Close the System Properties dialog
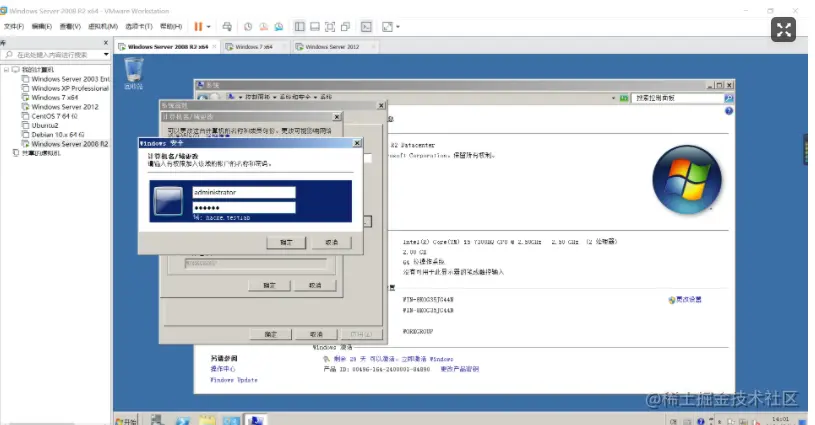815x425 pixels. tap(381, 105)
